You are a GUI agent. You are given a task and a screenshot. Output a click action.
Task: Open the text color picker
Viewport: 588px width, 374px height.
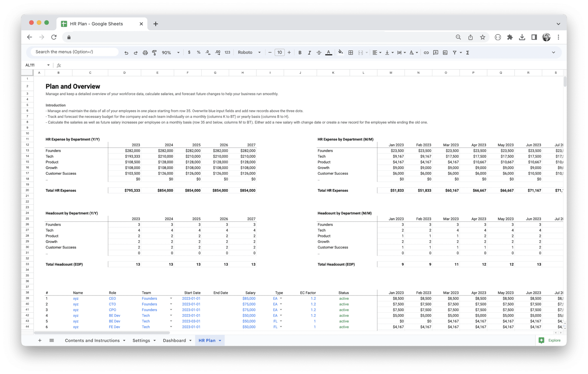pyautogui.click(x=328, y=52)
